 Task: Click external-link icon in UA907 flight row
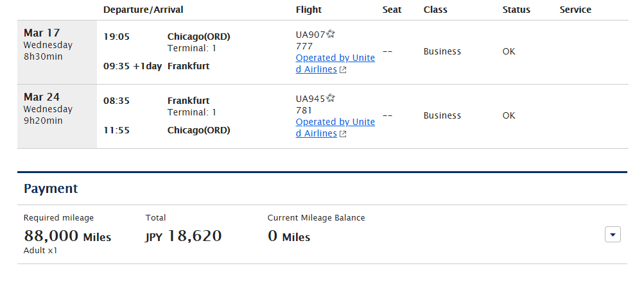tap(343, 70)
